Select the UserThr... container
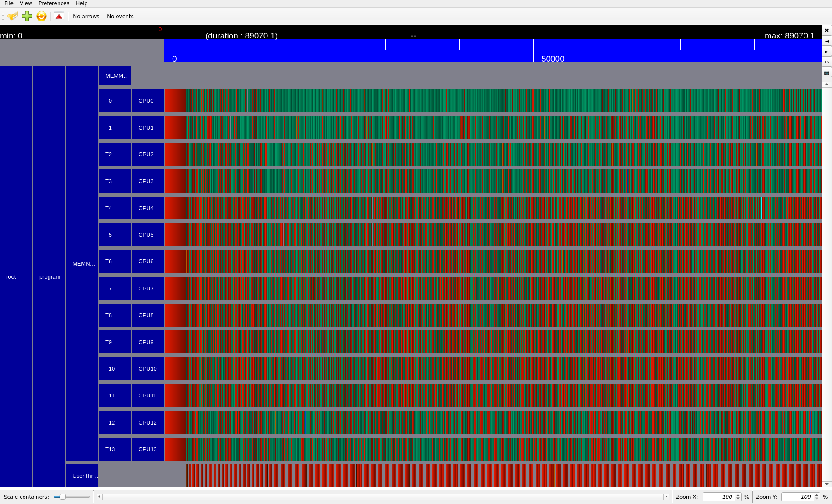This screenshot has width=832, height=504. [82, 476]
